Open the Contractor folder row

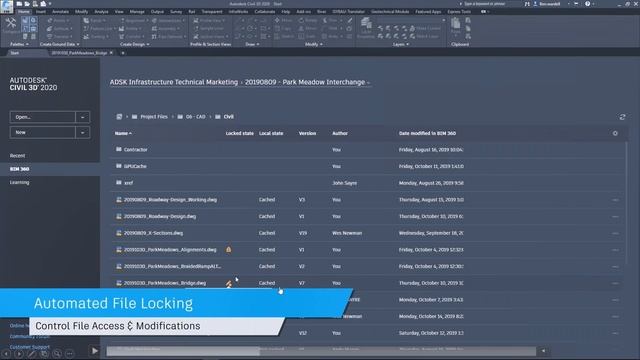pos(367,150)
